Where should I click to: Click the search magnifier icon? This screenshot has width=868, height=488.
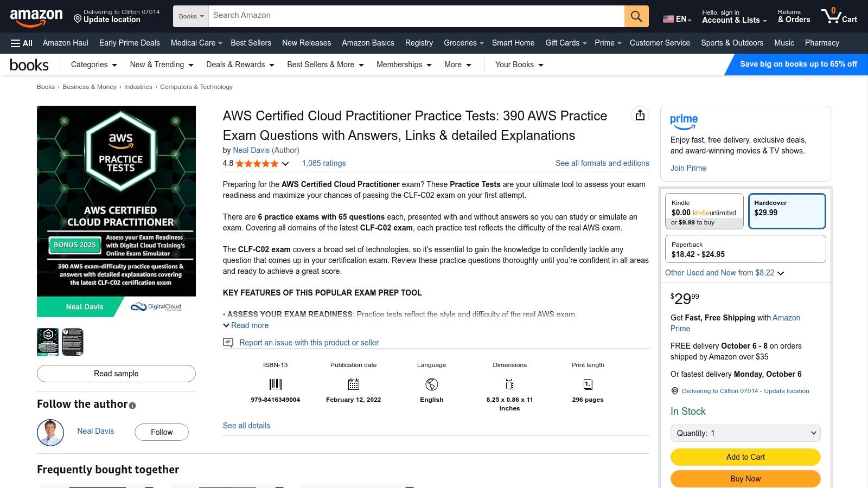pyautogui.click(x=636, y=16)
